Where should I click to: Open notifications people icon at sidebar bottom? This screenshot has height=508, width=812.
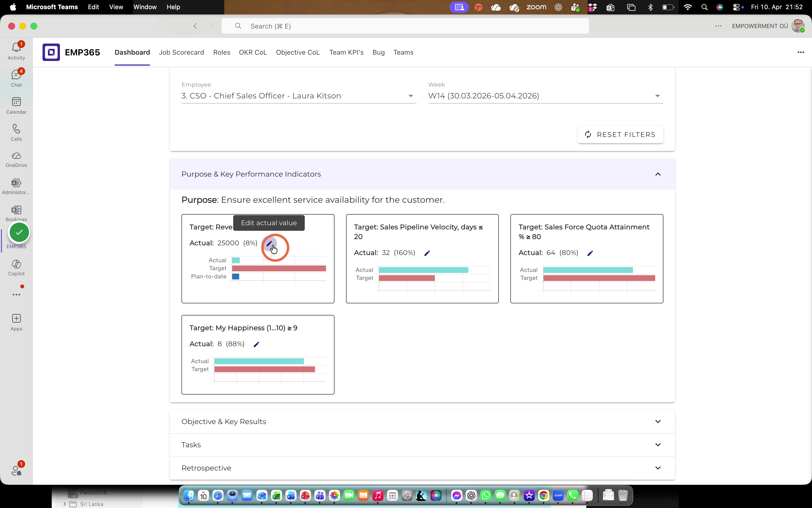(x=16, y=470)
